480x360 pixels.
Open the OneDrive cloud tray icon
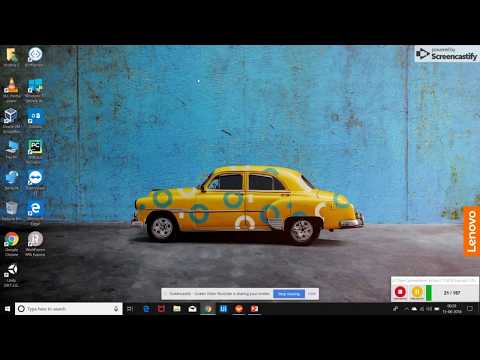414,309
